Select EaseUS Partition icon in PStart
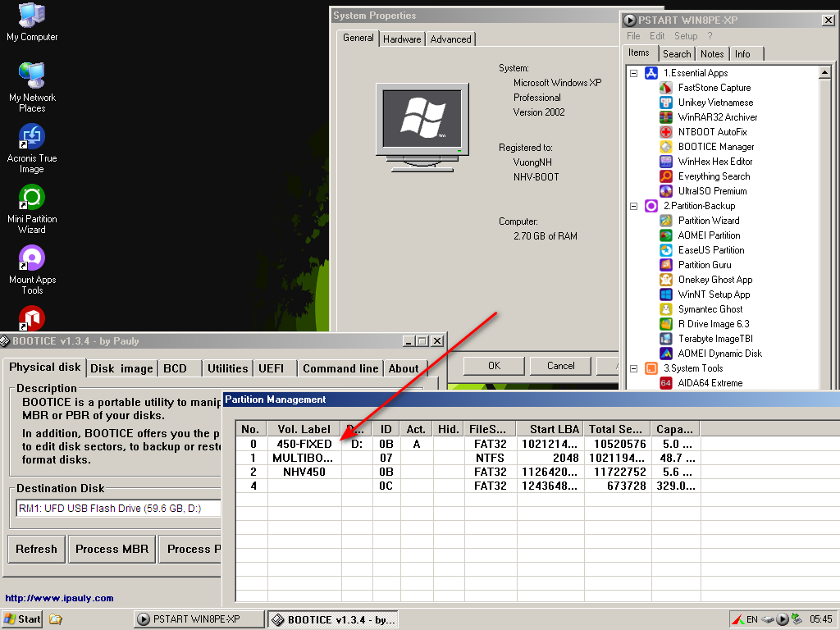The height and width of the screenshot is (630, 840). point(665,249)
